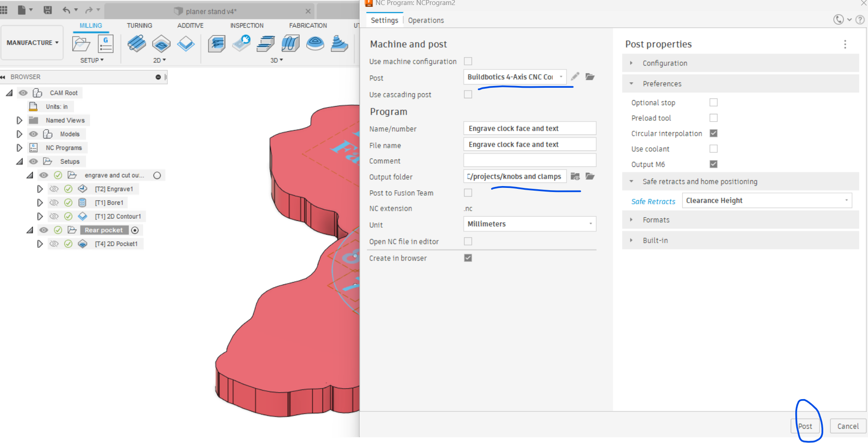This screenshot has width=868, height=443.
Task: Open the ADDITIVE ribbon tab
Action: tap(191, 26)
